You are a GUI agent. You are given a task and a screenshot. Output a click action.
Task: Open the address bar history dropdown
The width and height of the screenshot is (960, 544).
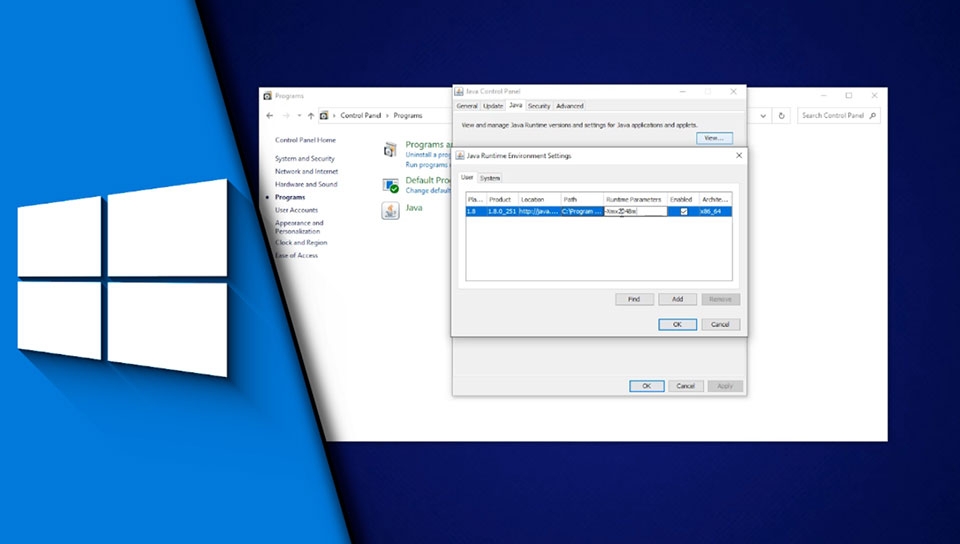(763, 115)
